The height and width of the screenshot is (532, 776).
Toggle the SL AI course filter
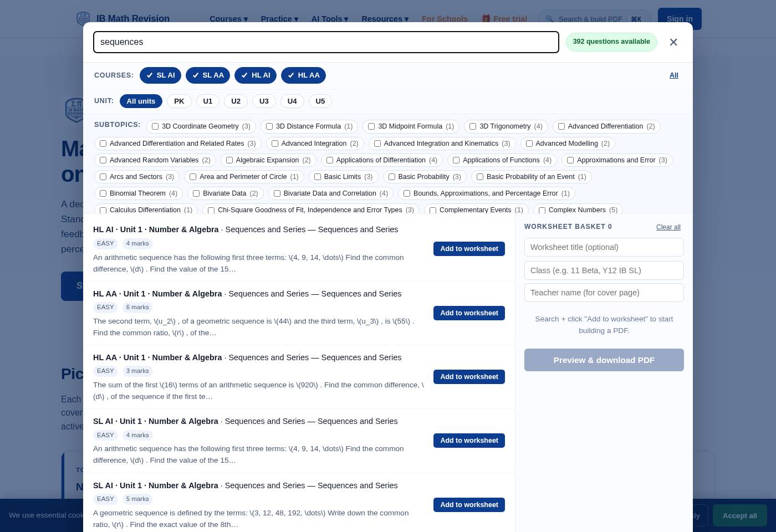[161, 75]
